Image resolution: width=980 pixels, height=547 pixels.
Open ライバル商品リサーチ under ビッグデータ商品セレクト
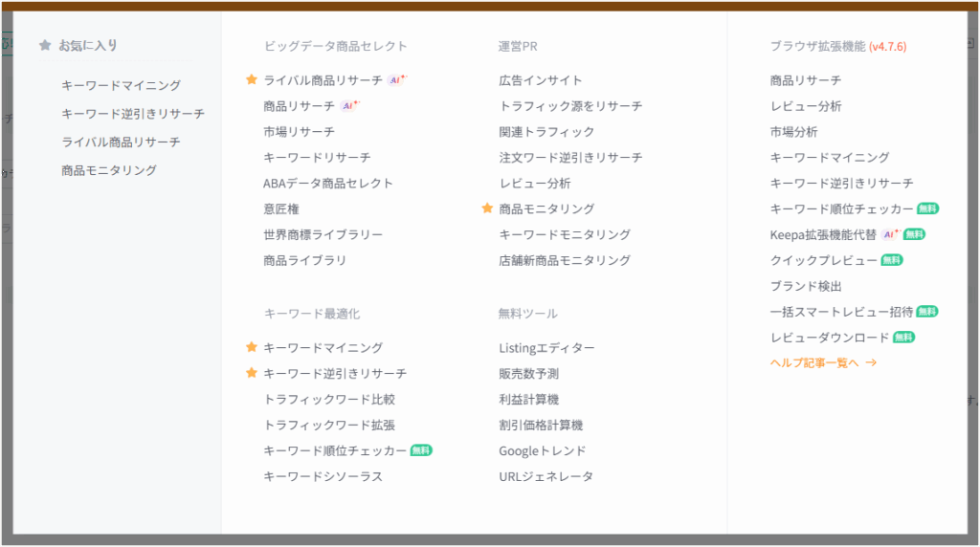pos(323,80)
